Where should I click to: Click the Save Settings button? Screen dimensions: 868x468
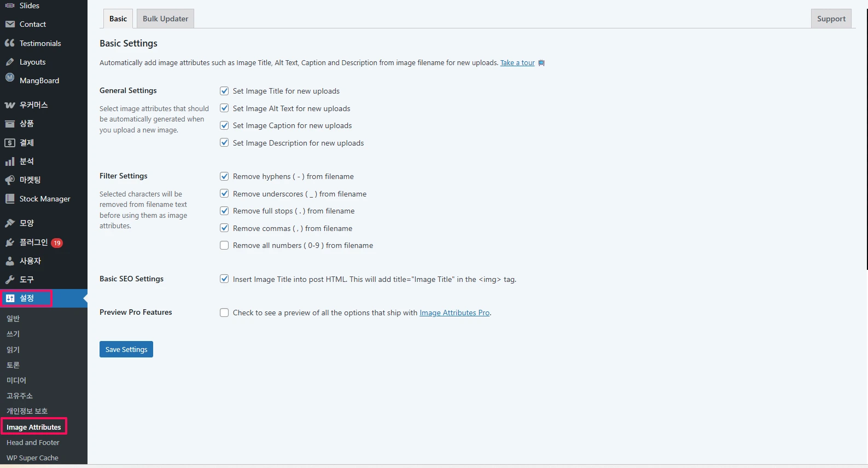pos(126,349)
